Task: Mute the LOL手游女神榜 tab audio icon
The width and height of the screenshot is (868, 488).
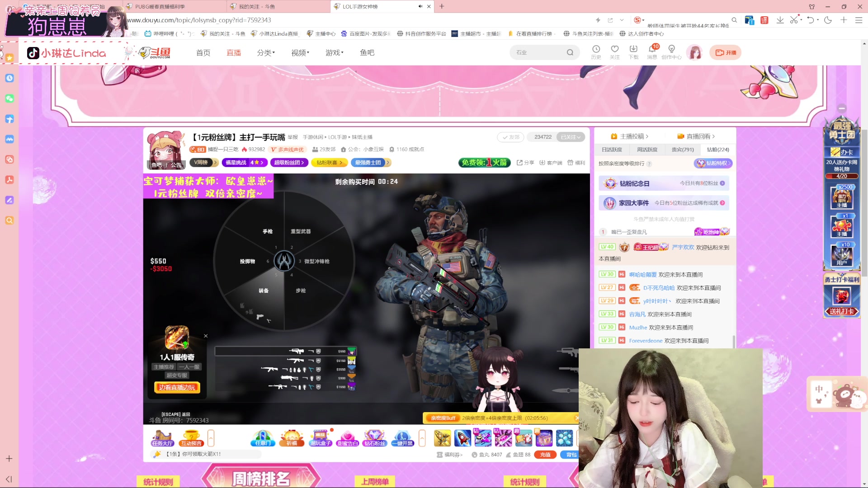Action: click(420, 6)
